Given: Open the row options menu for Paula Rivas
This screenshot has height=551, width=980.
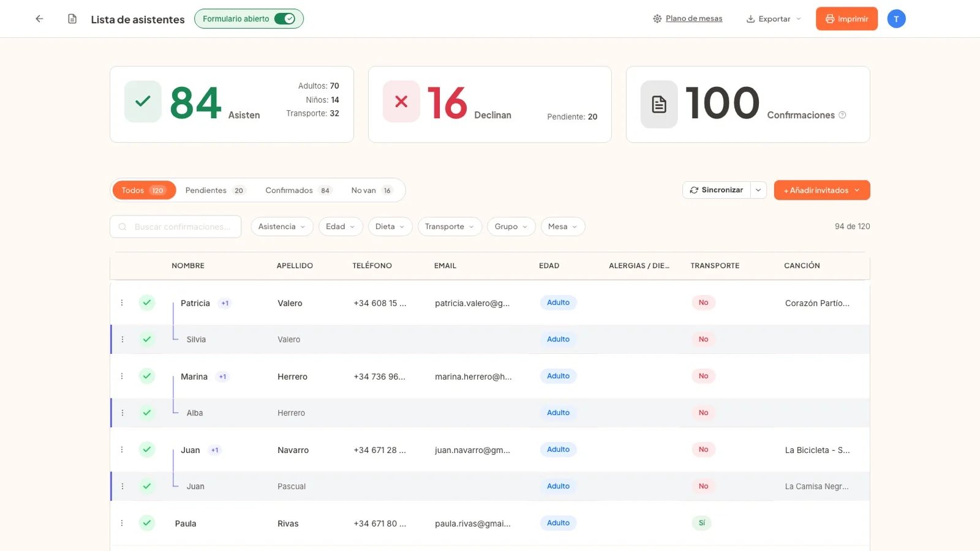Looking at the screenshot, I should (122, 523).
